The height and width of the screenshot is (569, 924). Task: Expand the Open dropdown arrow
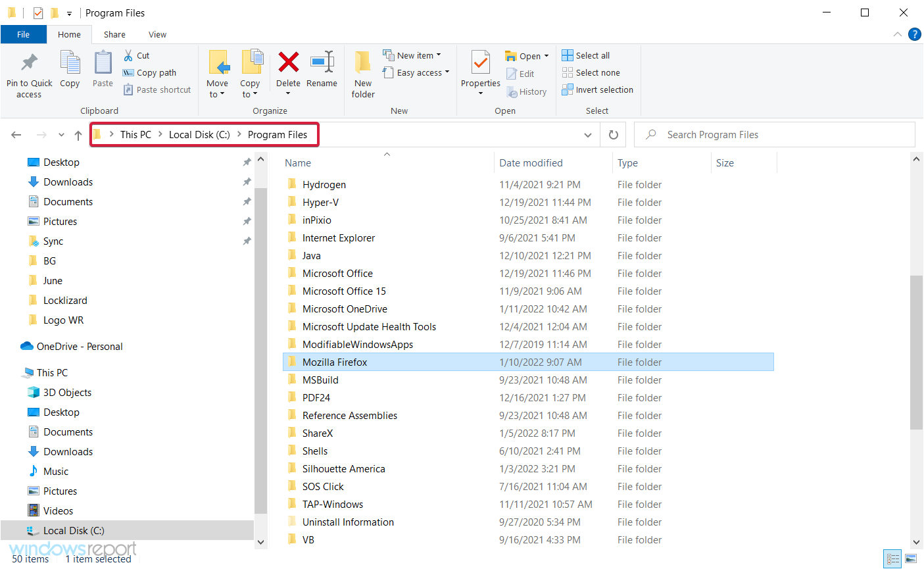pos(546,57)
